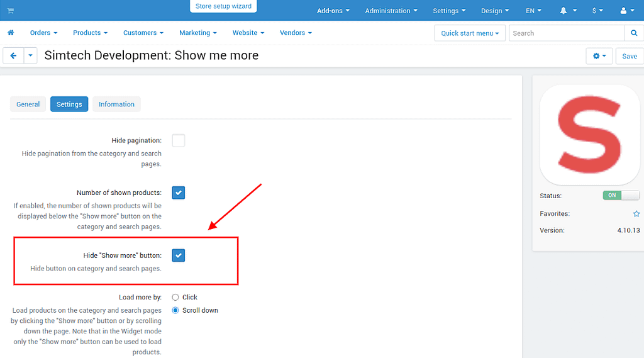
Task: Open the Store setup wizard
Action: click(x=223, y=6)
